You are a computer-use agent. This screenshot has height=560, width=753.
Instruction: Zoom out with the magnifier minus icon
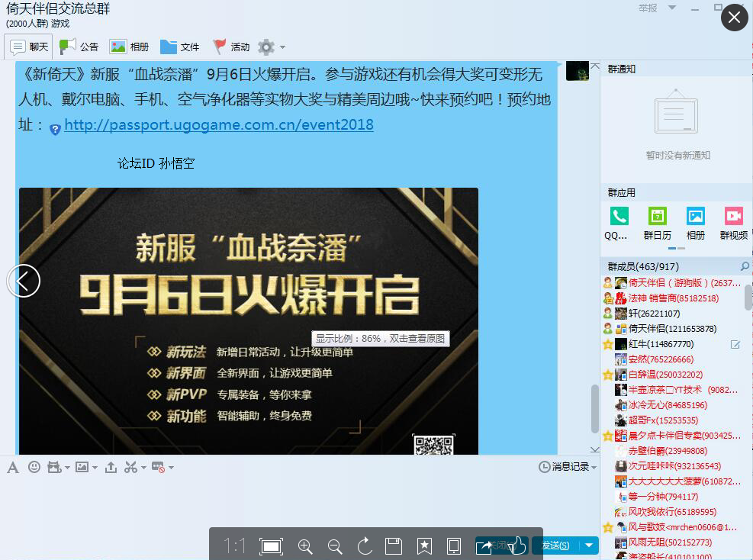pos(335,546)
